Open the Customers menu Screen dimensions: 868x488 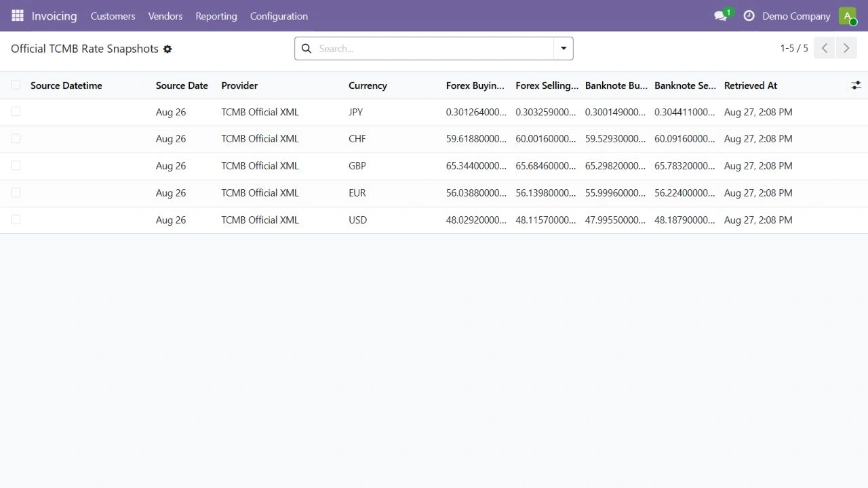pyautogui.click(x=113, y=16)
